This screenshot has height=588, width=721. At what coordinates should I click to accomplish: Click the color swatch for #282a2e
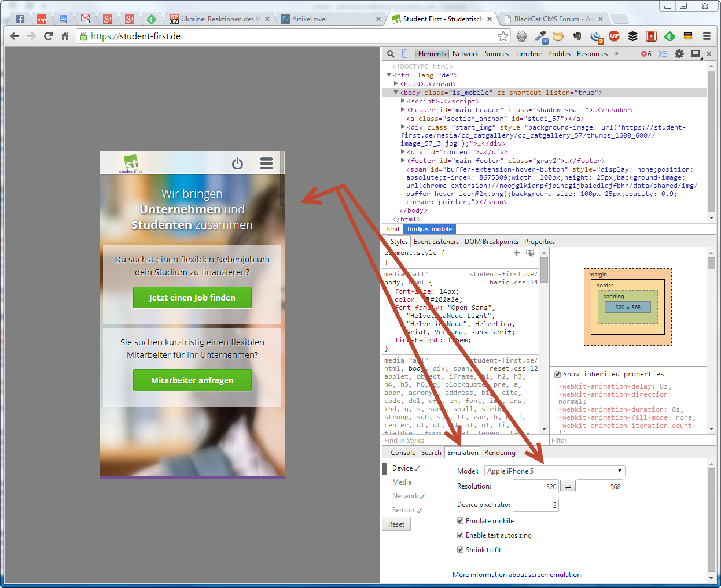click(426, 300)
